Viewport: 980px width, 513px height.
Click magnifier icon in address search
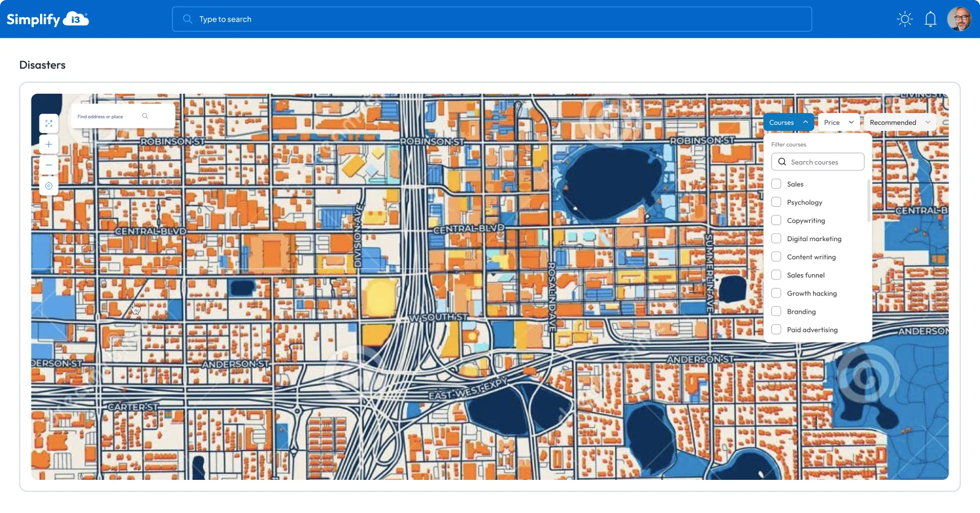coord(145,116)
